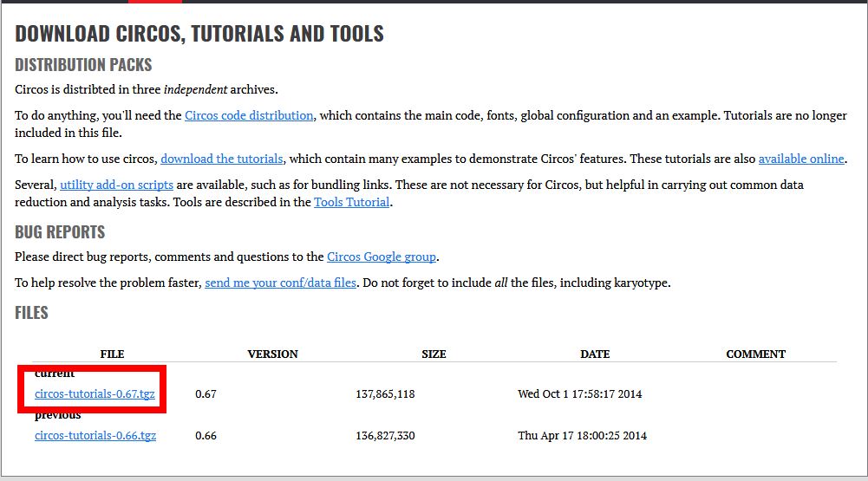
Task: Download previous circos-tutorials-0.66.tgz file
Action: click(x=95, y=436)
